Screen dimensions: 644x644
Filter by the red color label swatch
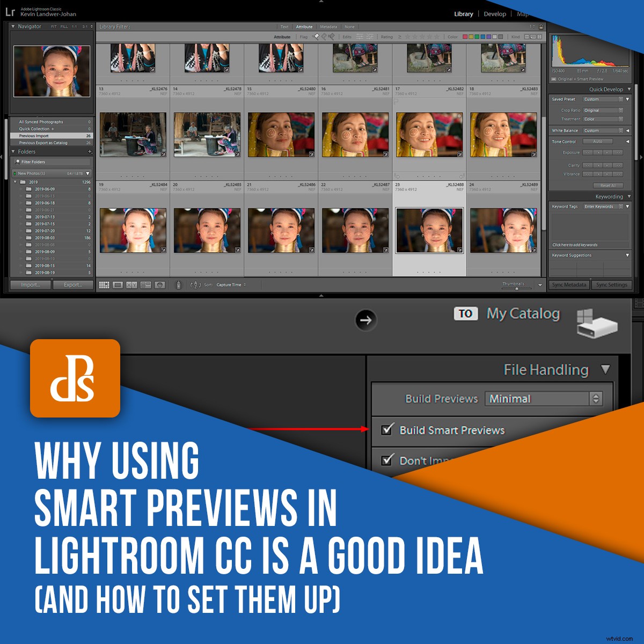pos(465,36)
